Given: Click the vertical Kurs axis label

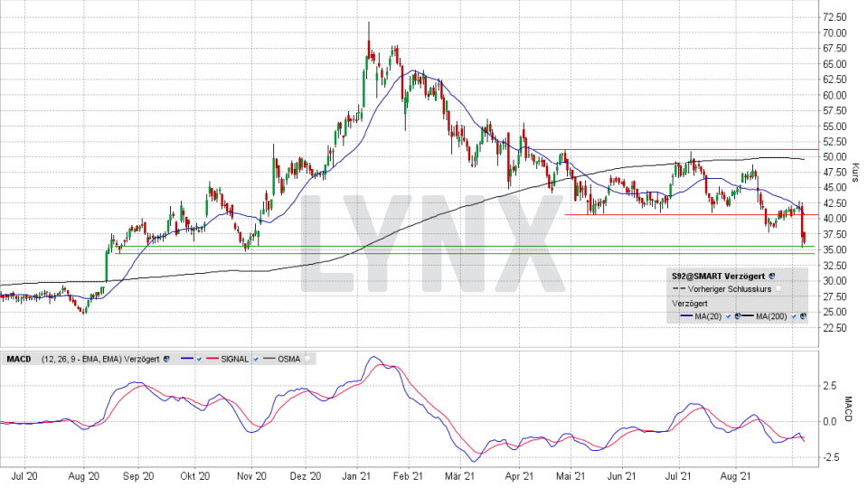Looking at the screenshot, I should [855, 173].
